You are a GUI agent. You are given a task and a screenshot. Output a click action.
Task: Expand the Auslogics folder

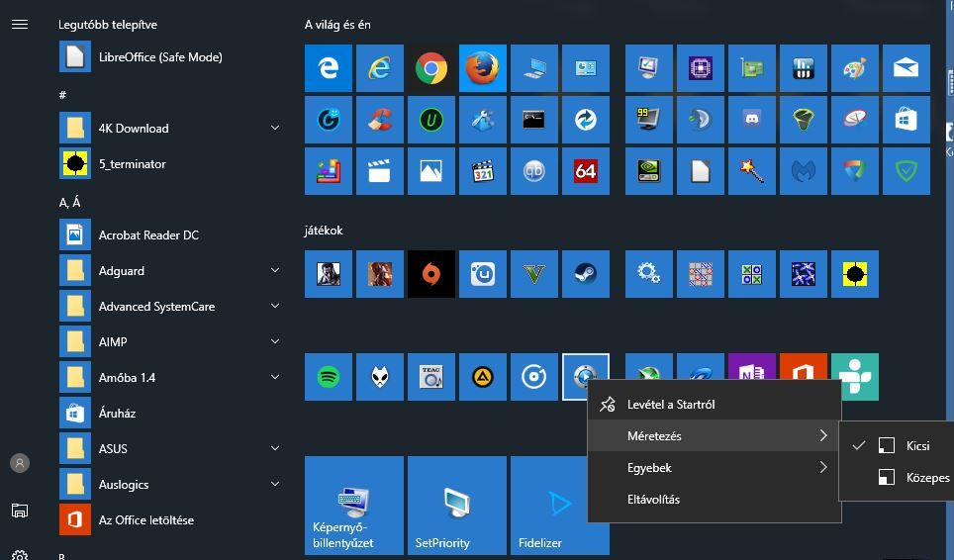[x=275, y=484]
